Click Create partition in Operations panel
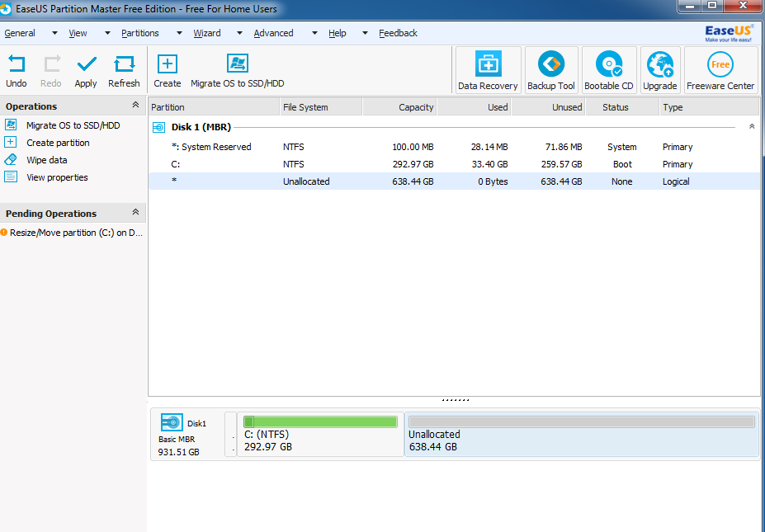Image resolution: width=765 pixels, height=532 pixels. 58,143
